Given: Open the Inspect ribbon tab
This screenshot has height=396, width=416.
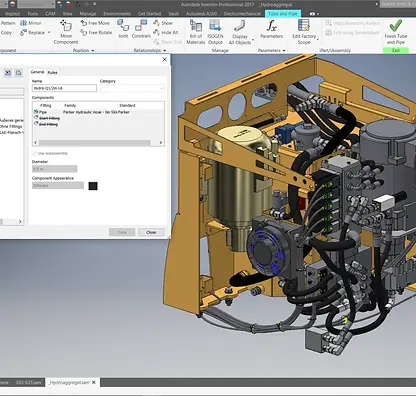Looking at the screenshot, I should [x=13, y=14].
